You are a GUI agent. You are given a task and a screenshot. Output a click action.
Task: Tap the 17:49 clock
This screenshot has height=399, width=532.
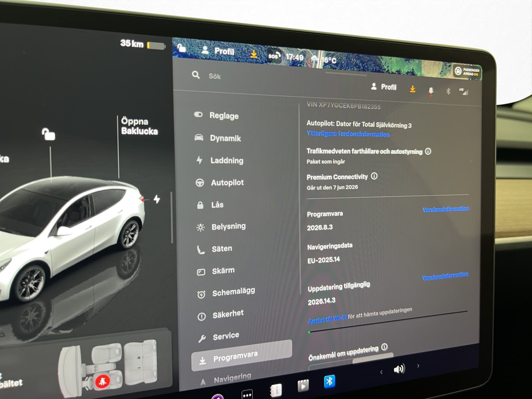294,57
